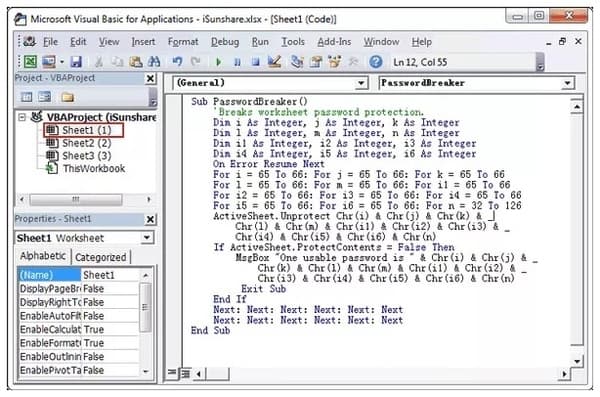Click the Cut scissors icon

coord(99,61)
